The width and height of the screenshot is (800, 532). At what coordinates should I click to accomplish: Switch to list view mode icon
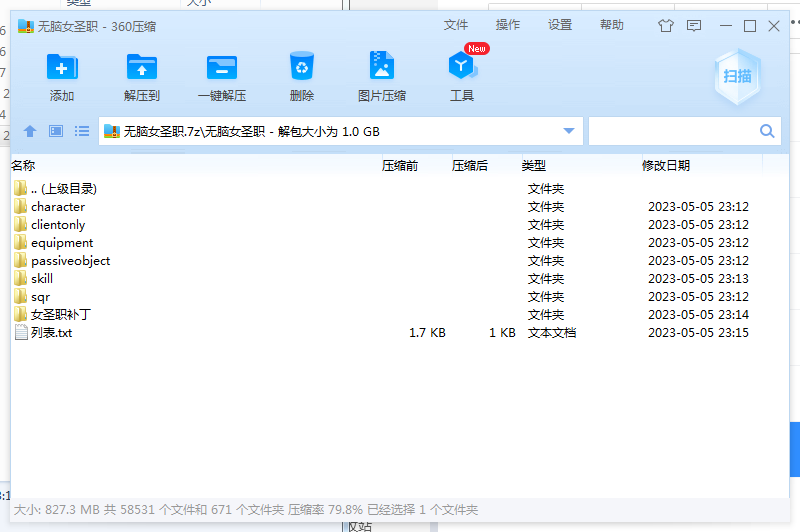tap(82, 131)
